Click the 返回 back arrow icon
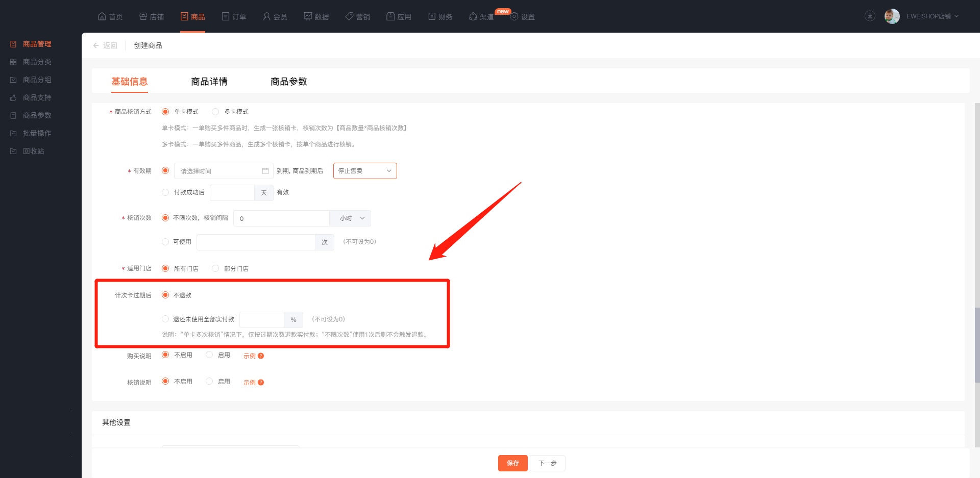 [96, 45]
